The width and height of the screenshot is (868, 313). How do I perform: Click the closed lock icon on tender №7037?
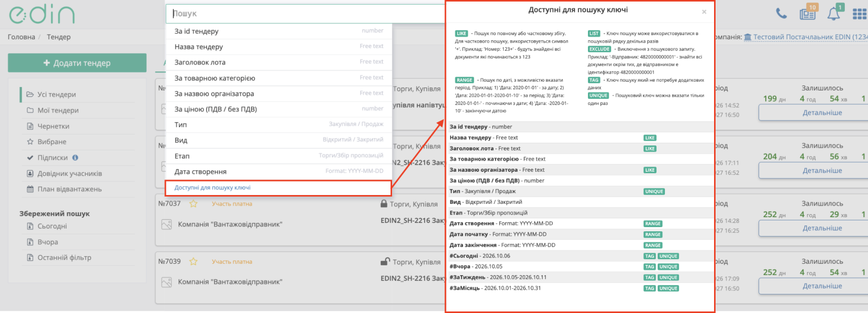pyautogui.click(x=384, y=204)
